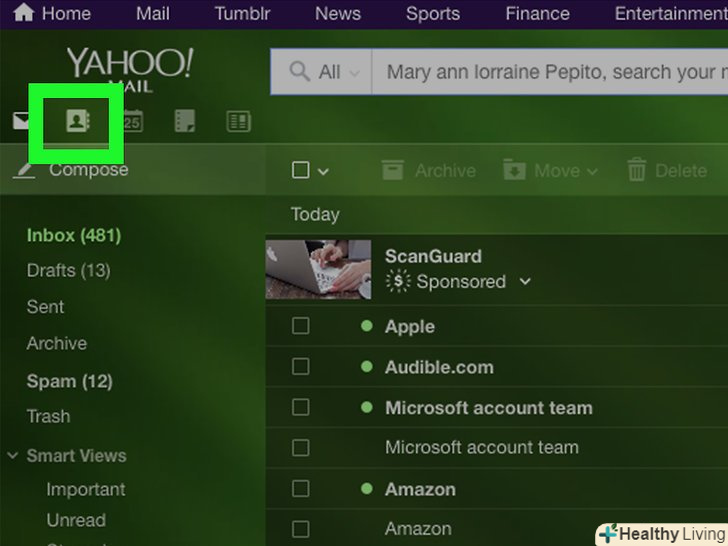
Task: Select the Unread smart view
Action: point(76,520)
